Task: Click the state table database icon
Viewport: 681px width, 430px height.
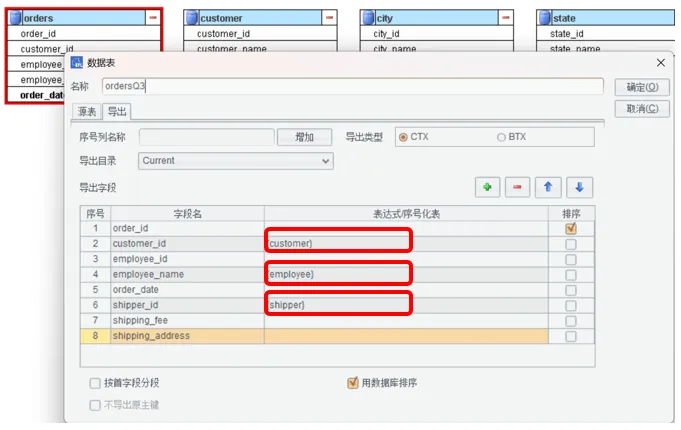Action: (x=545, y=18)
